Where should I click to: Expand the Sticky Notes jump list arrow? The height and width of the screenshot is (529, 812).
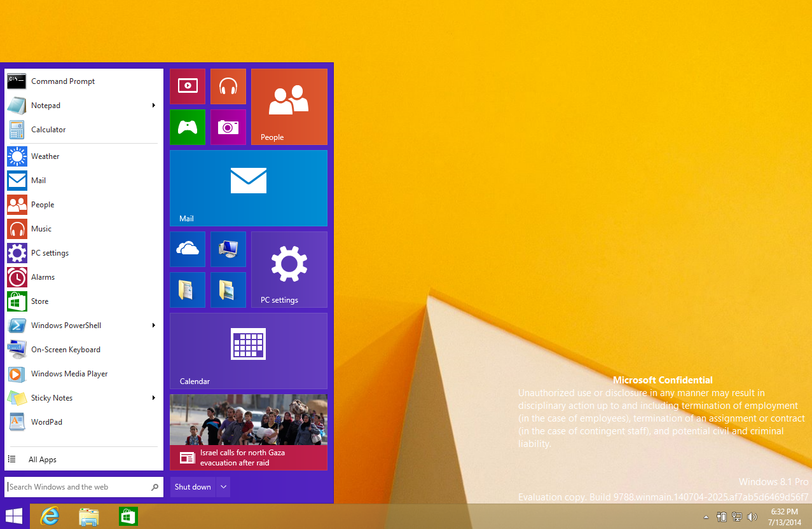[x=154, y=398]
